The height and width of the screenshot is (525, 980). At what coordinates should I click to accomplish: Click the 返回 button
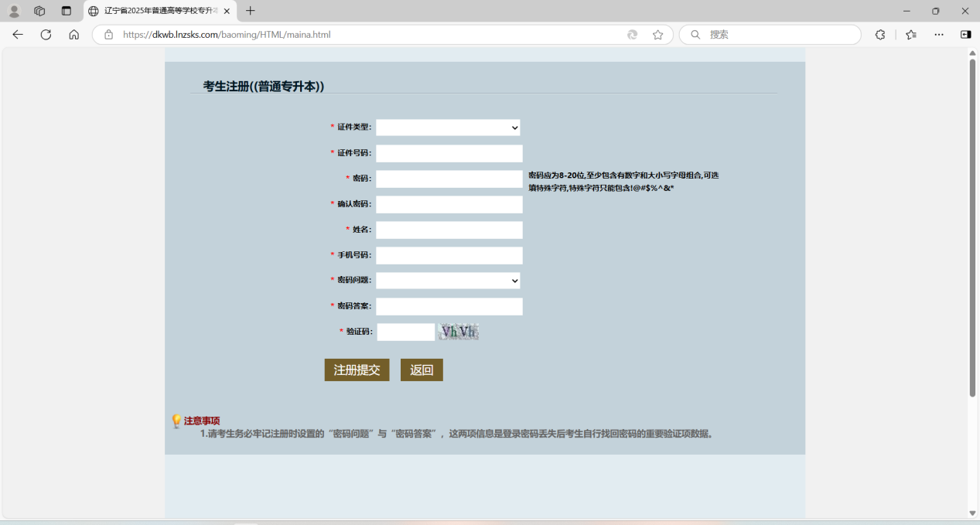422,370
